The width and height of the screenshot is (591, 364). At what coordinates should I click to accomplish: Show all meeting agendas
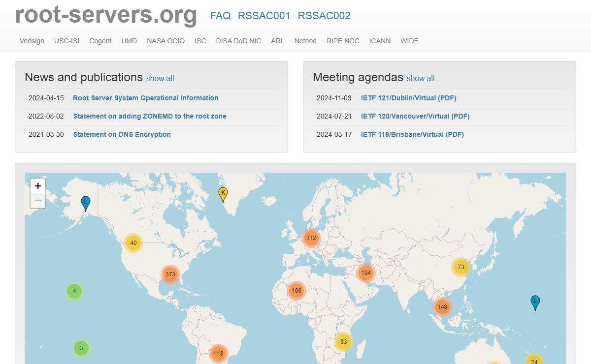pyautogui.click(x=421, y=78)
